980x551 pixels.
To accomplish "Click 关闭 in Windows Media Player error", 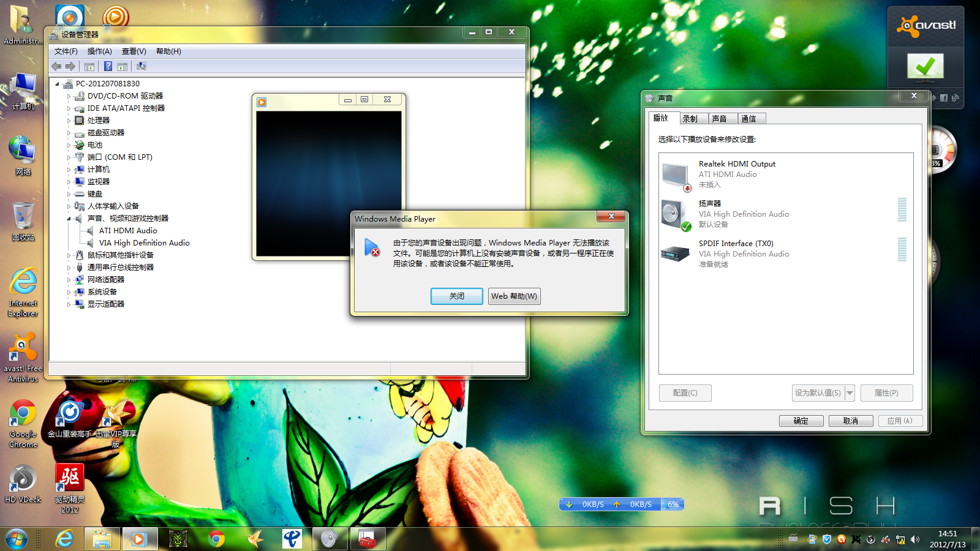I will pos(457,296).
